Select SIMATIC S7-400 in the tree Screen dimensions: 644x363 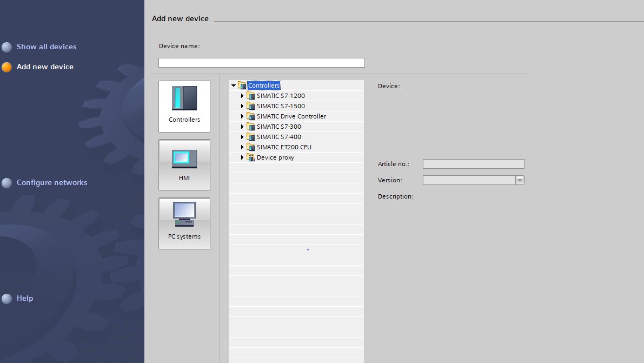pos(278,137)
